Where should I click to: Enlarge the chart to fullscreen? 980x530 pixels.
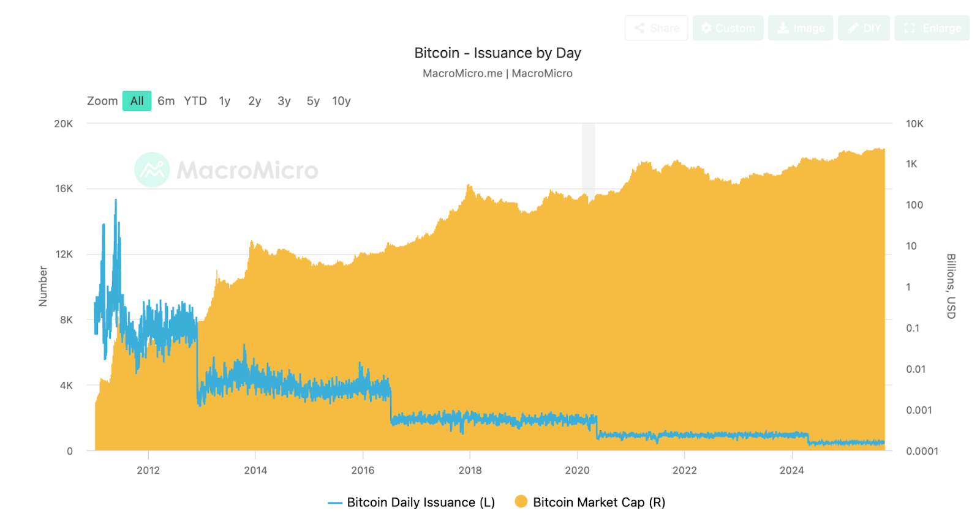[932, 28]
